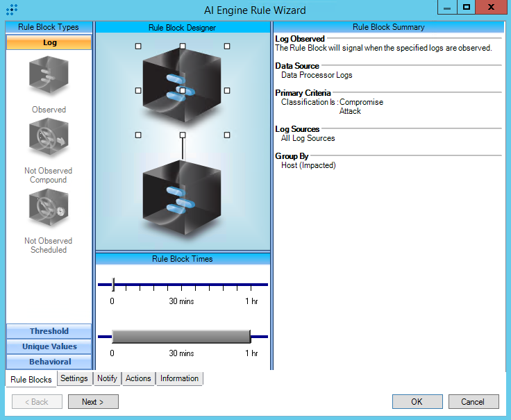Pick the Not Observed Scheduled block icon

coord(49,209)
